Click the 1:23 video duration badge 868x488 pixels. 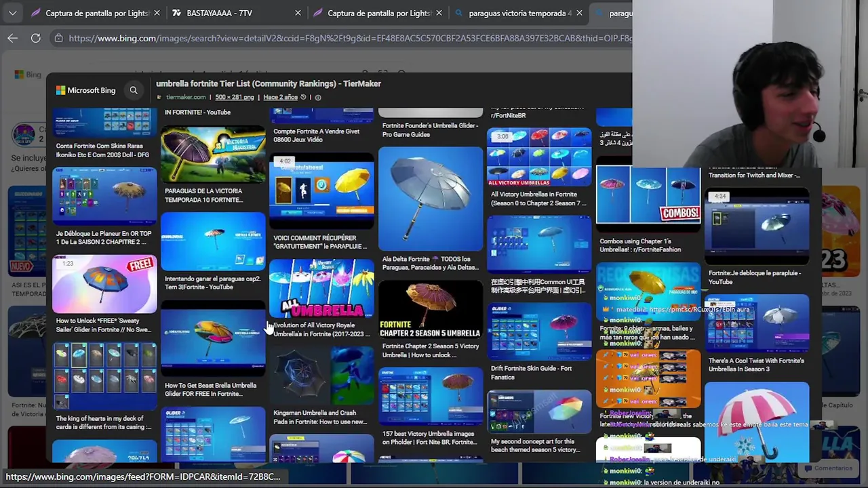click(68, 263)
